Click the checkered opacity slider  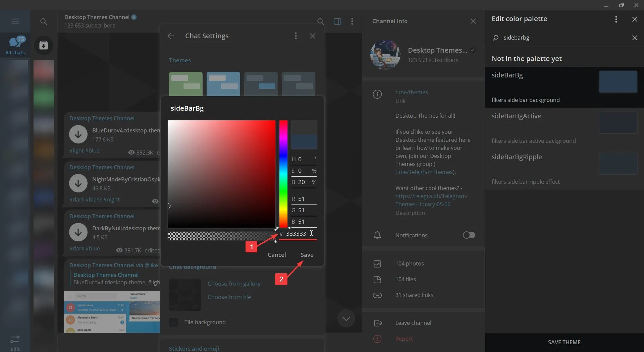pos(221,236)
